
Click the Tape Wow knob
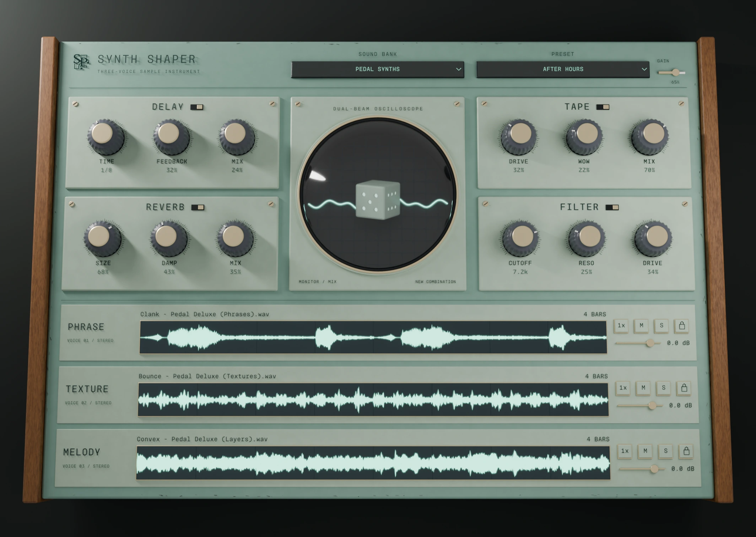coord(584,137)
